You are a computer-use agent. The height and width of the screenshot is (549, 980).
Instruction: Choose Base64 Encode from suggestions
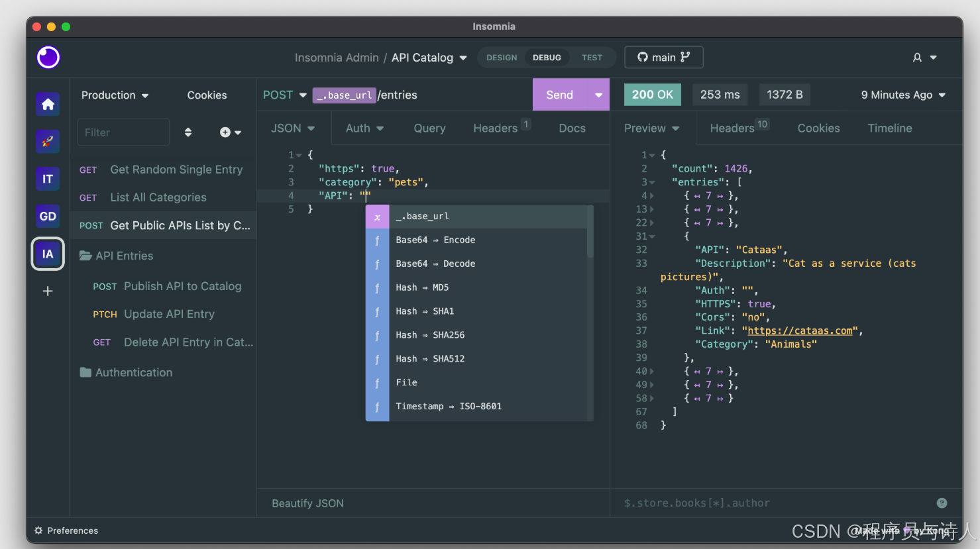point(476,240)
